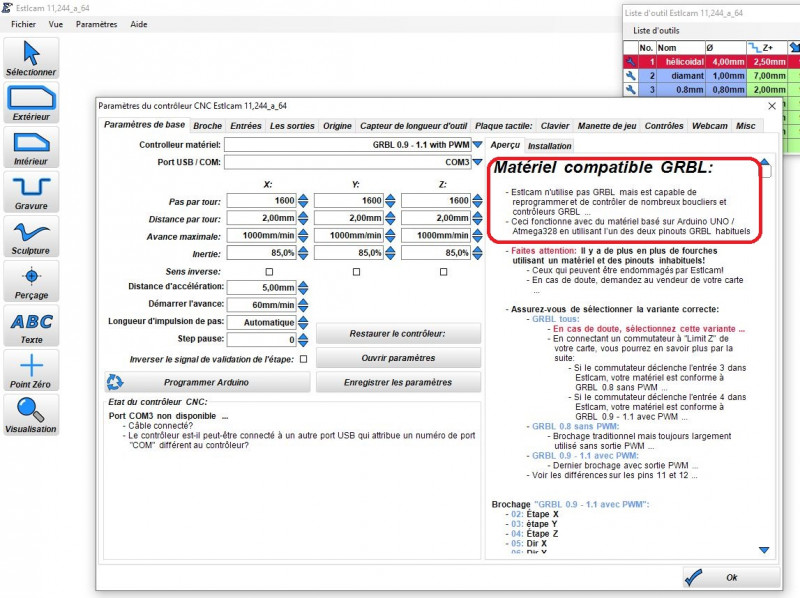Screen dimensions: 800x598
Task: Enable Inverser le signal de validation checkbox
Action: (303, 359)
